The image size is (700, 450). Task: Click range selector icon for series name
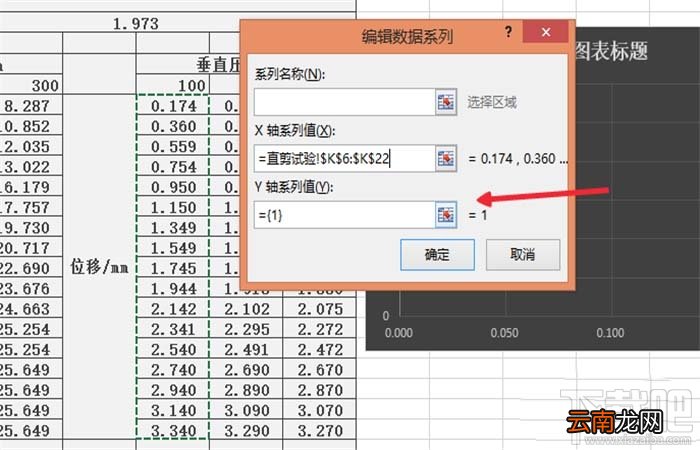point(446,102)
